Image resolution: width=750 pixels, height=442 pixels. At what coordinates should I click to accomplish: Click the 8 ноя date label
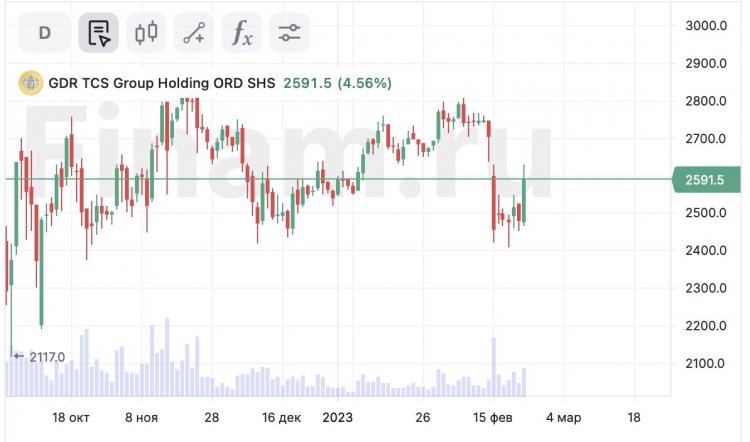point(142,418)
